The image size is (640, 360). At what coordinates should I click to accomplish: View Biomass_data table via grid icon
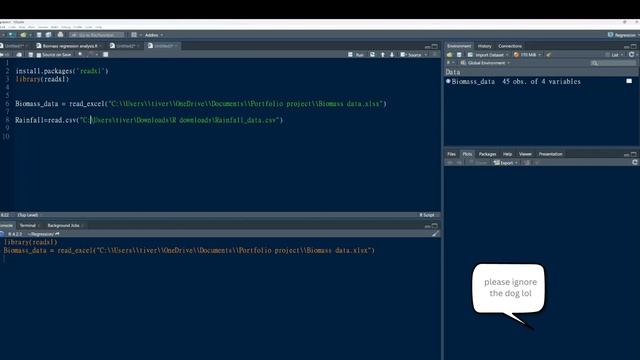(629, 81)
